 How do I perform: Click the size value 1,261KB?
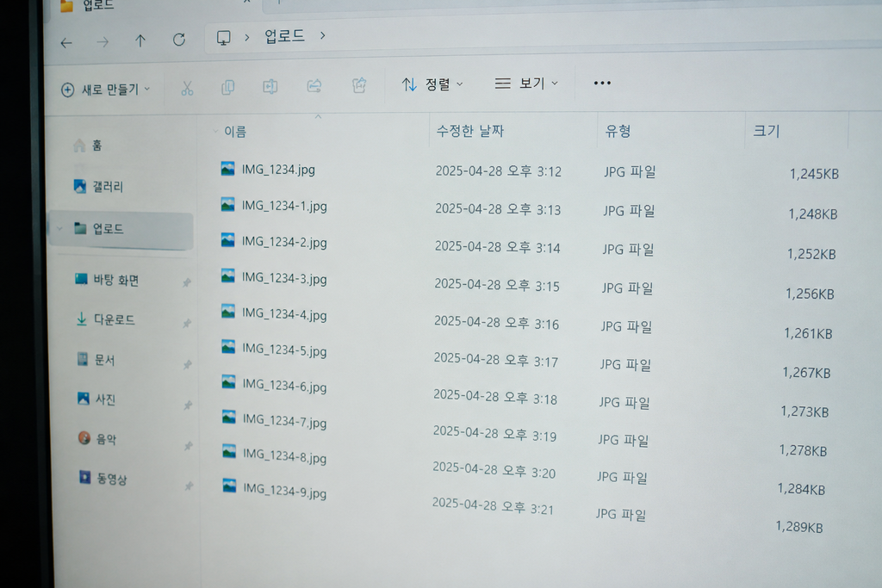(x=808, y=333)
